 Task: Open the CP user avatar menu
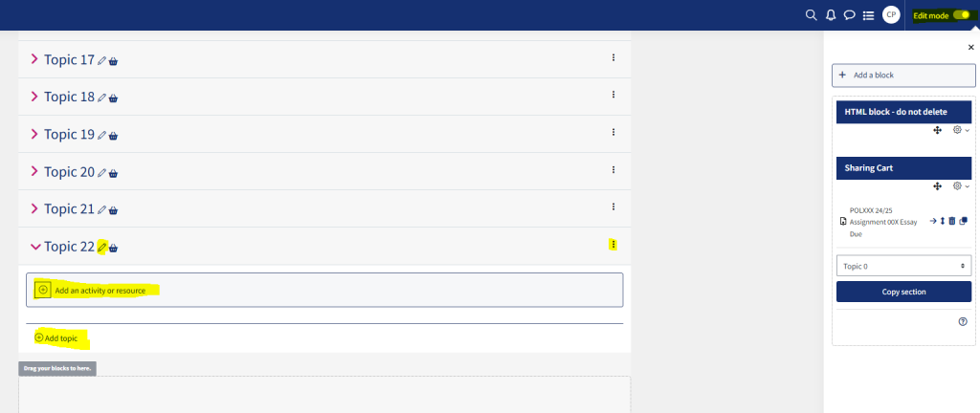891,15
